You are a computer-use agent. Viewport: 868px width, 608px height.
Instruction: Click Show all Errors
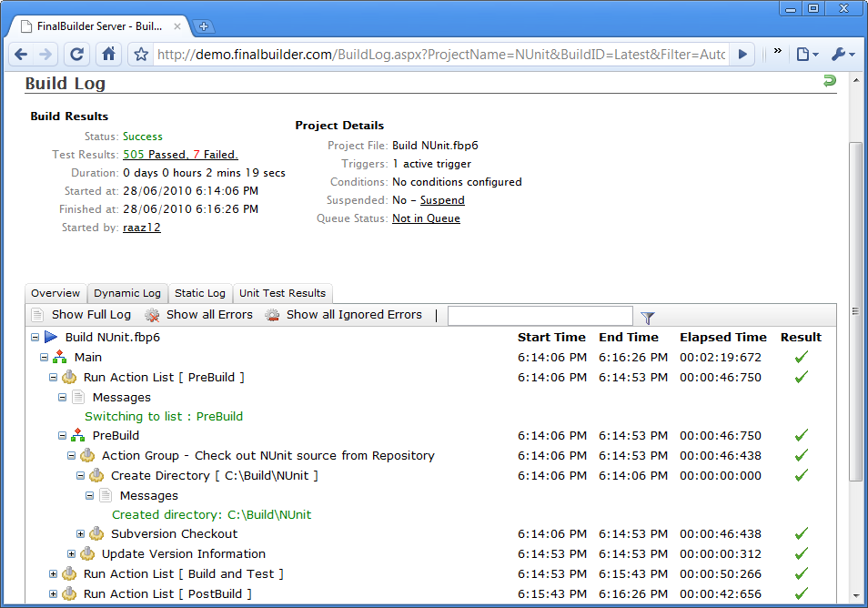click(x=210, y=315)
